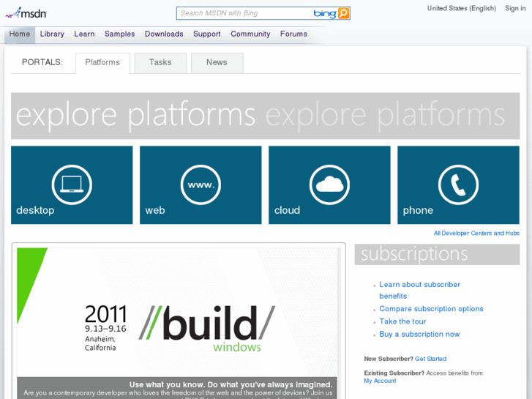Click the Sign in link
Screen dimensions: 532x399
pyautogui.click(x=515, y=8)
